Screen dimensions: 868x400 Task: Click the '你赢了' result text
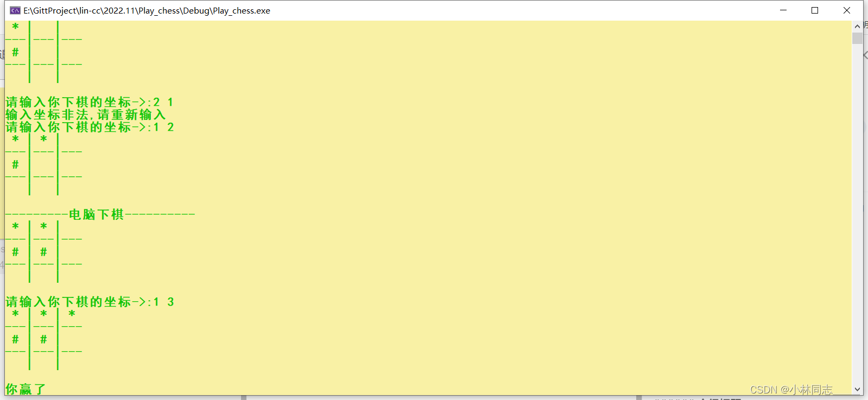pyautogui.click(x=26, y=389)
